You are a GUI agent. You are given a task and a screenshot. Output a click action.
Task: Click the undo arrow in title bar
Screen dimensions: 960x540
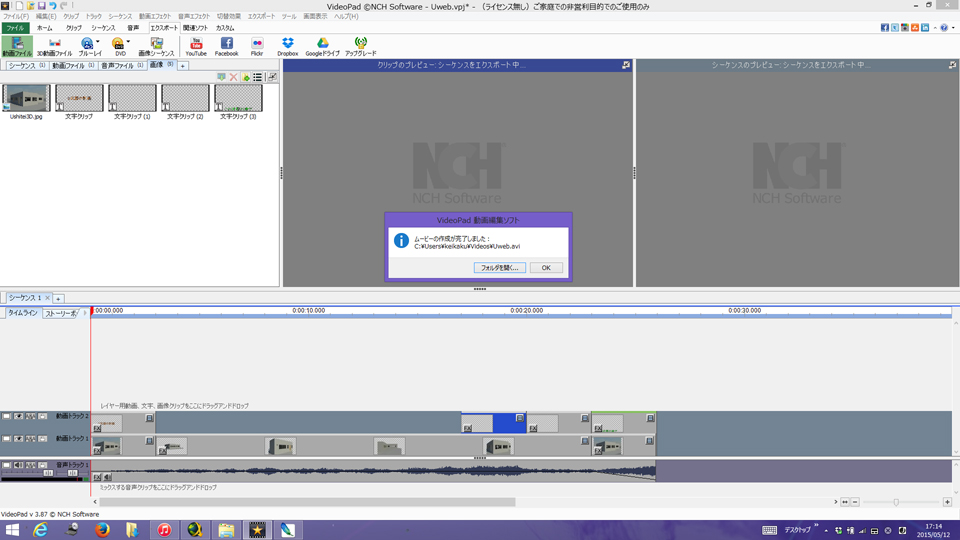point(52,6)
